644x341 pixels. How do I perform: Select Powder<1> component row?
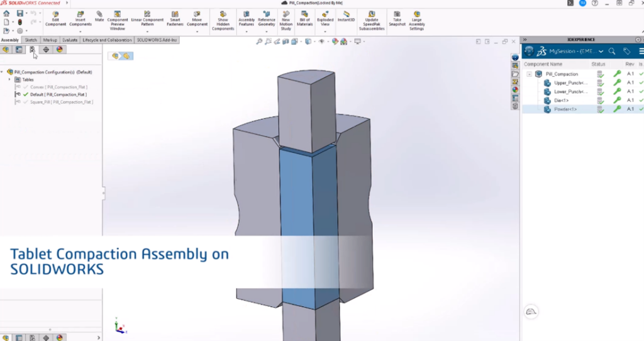(583, 109)
